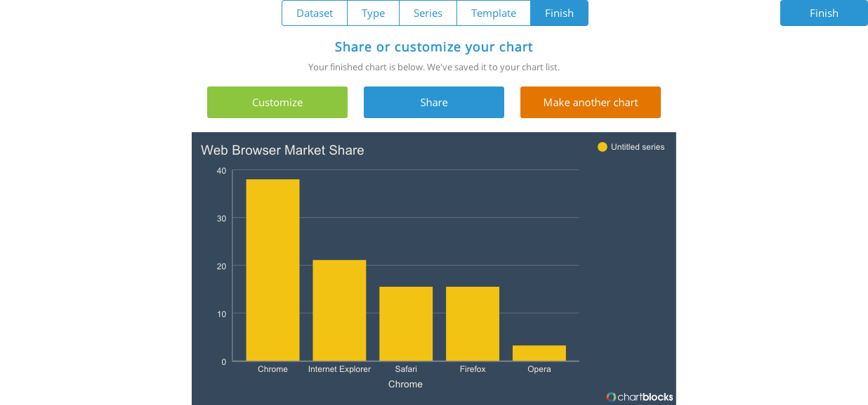Click the Web Browser Market Share title
868x405 pixels.
[x=282, y=150]
